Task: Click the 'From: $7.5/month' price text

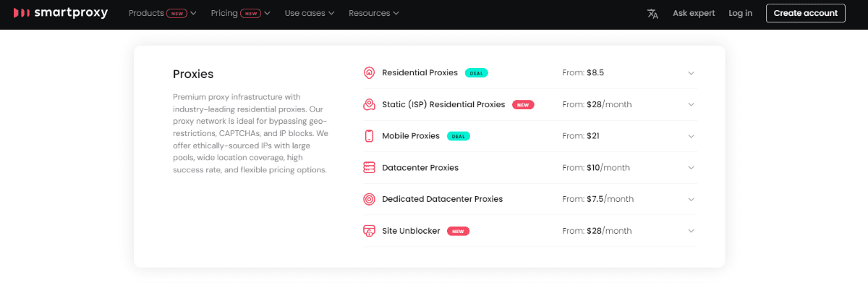Action: (x=598, y=199)
